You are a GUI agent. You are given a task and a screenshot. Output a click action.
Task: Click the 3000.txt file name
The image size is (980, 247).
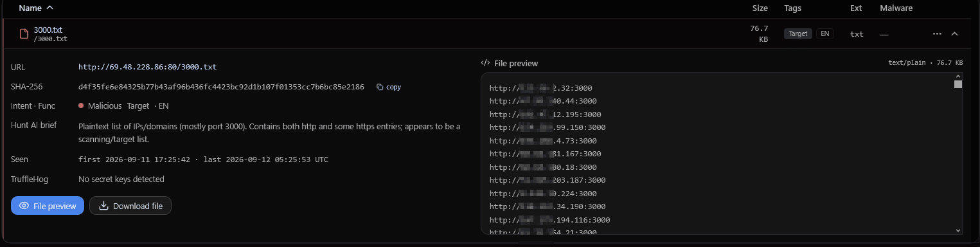click(48, 30)
